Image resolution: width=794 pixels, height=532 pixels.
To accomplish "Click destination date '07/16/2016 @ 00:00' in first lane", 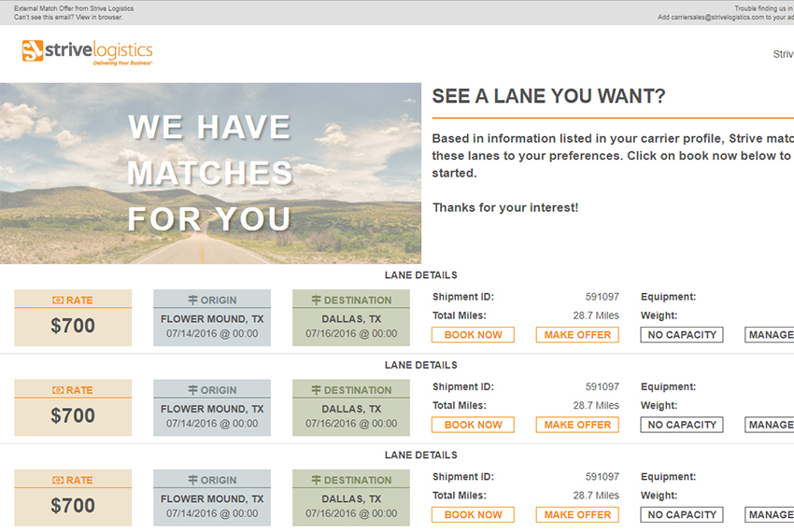I will coord(351,333).
